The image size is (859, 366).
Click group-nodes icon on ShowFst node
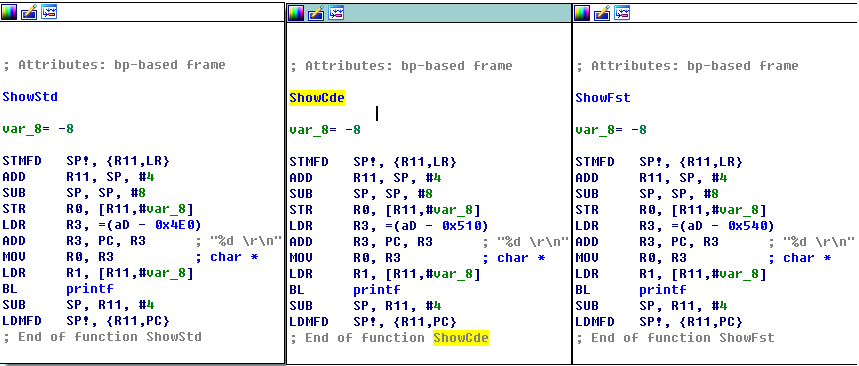(x=622, y=13)
